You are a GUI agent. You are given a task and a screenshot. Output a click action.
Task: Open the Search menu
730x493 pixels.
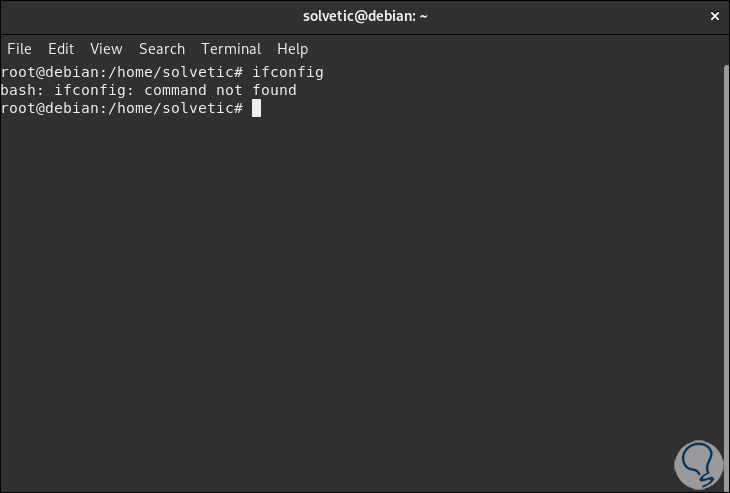162,48
